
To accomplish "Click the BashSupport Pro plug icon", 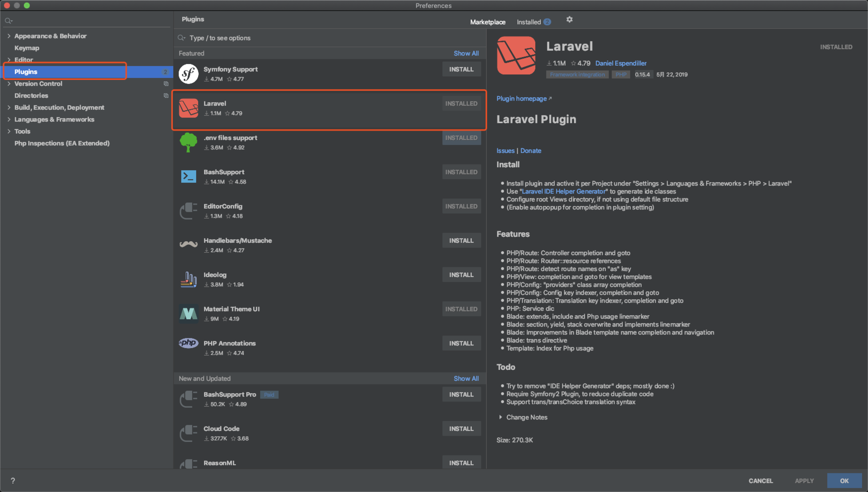I will [x=188, y=399].
